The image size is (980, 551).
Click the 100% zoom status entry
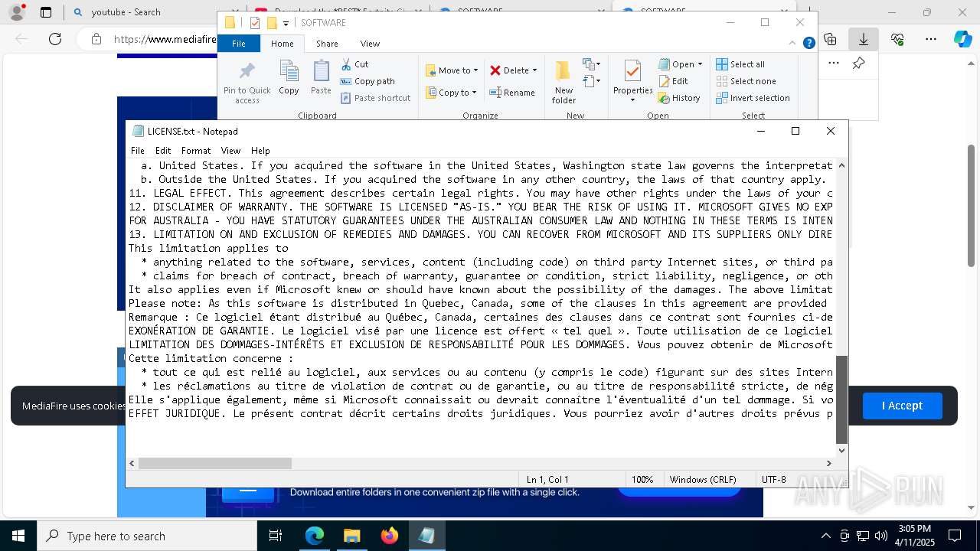pyautogui.click(x=642, y=480)
